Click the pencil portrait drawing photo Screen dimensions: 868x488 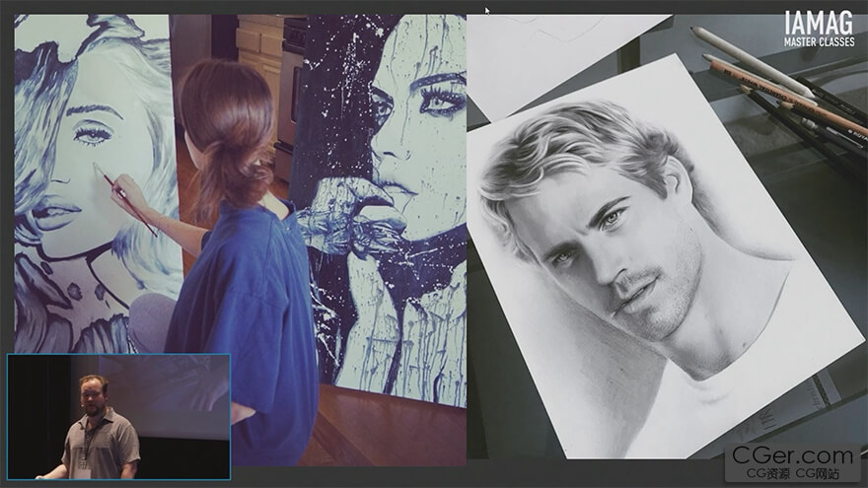tap(667, 237)
